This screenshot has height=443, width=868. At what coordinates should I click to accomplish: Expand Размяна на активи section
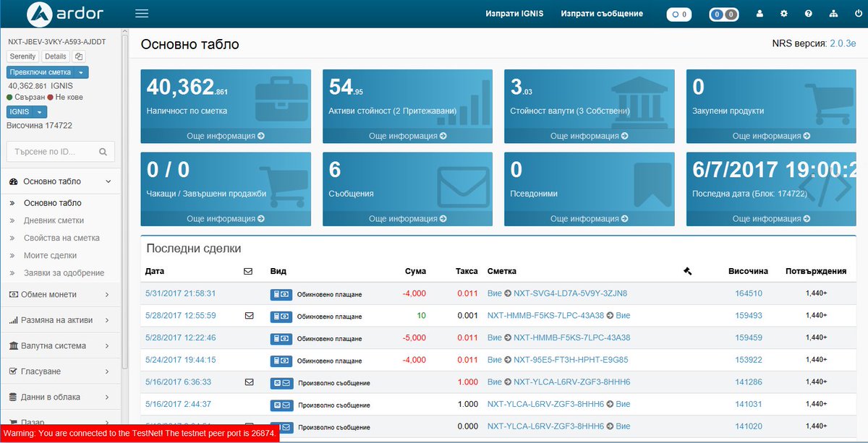(60, 320)
